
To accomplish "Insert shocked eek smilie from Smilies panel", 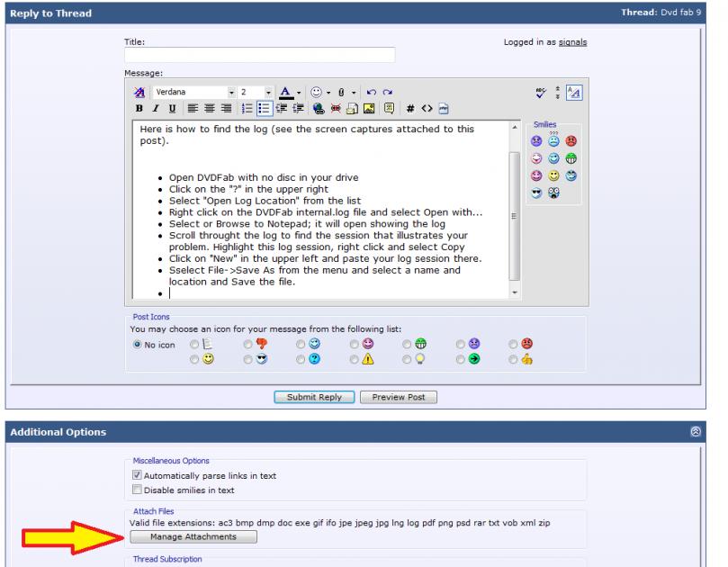I will pyautogui.click(x=553, y=193).
